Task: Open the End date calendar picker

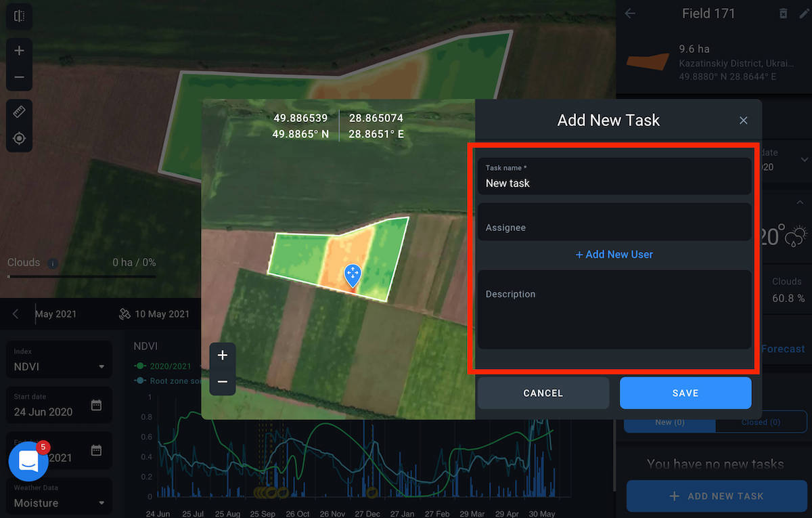Action: point(95,450)
